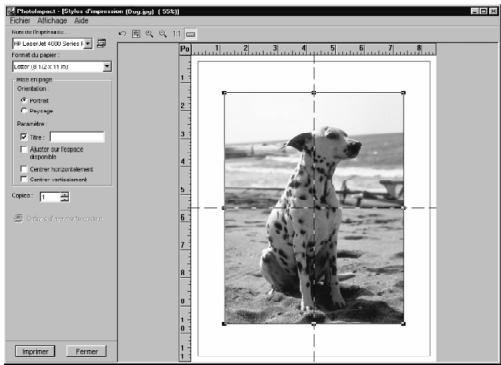Select Paysage orientation

(x=23, y=110)
